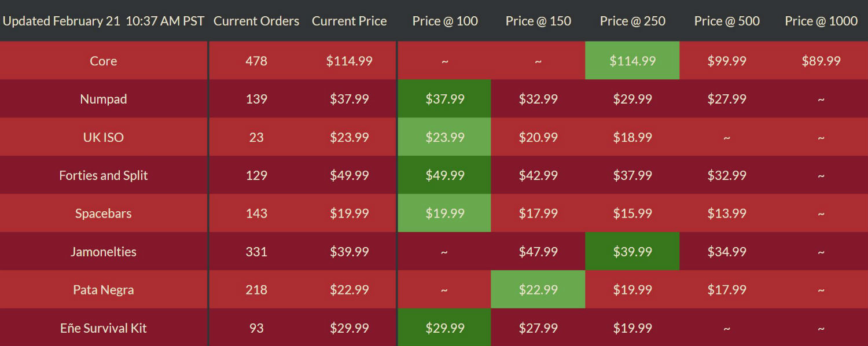
Task: Select the 478 current orders cell
Action: (256, 61)
